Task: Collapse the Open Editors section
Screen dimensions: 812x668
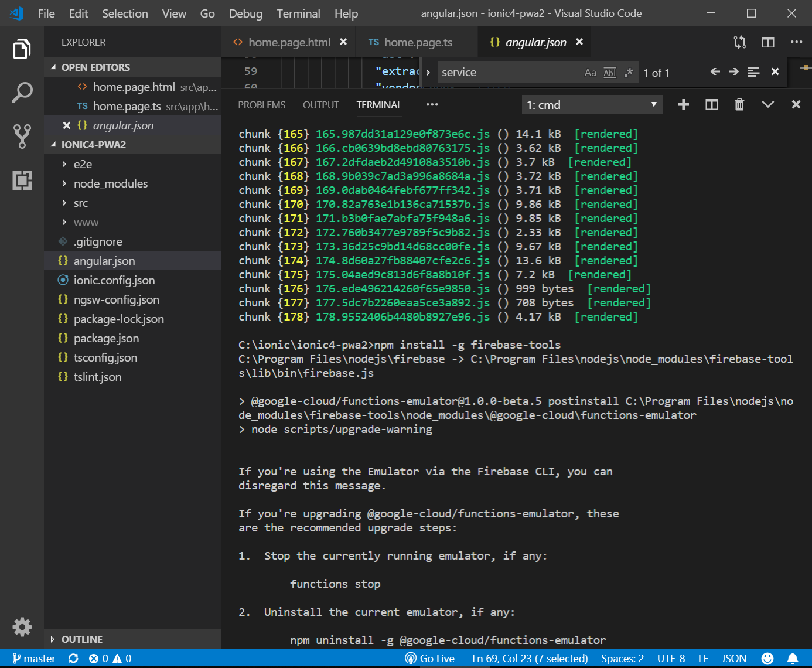Action: [x=53, y=67]
